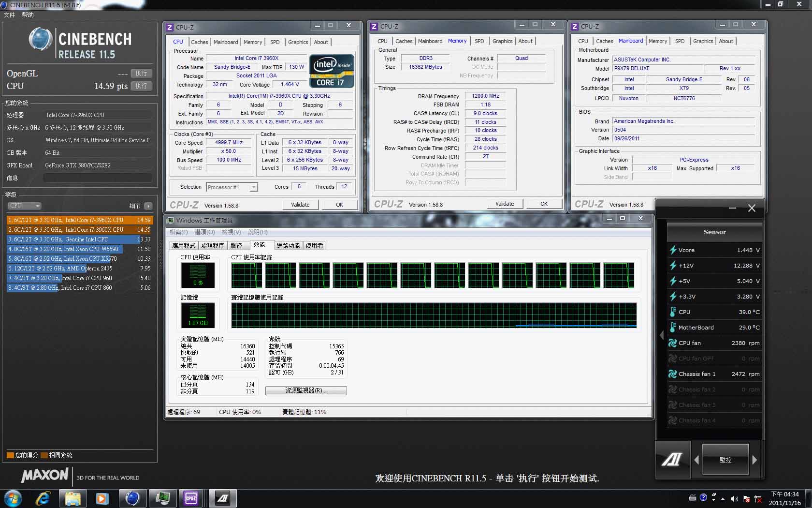Open CPU tab in Mainboard CPU-Z window

pos(583,41)
